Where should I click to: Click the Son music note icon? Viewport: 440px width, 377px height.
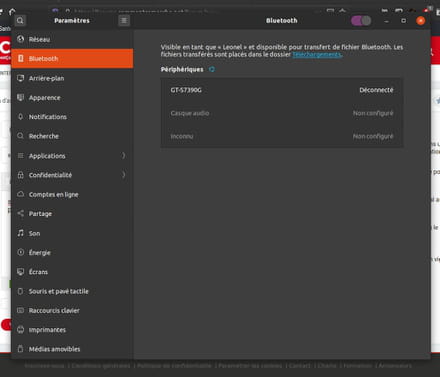click(21, 233)
